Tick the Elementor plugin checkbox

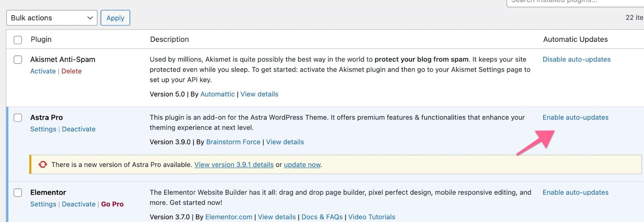pyautogui.click(x=18, y=193)
